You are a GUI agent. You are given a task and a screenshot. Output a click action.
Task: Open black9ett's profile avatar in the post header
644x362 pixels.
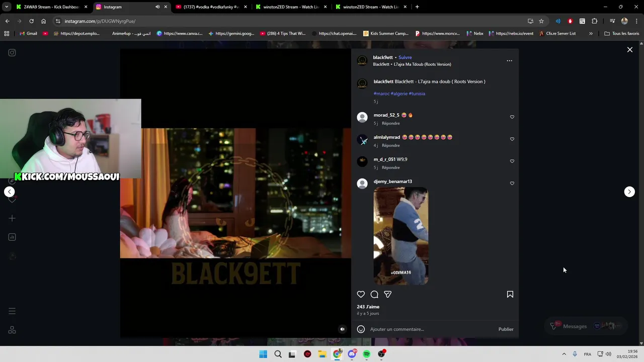pyautogui.click(x=362, y=61)
